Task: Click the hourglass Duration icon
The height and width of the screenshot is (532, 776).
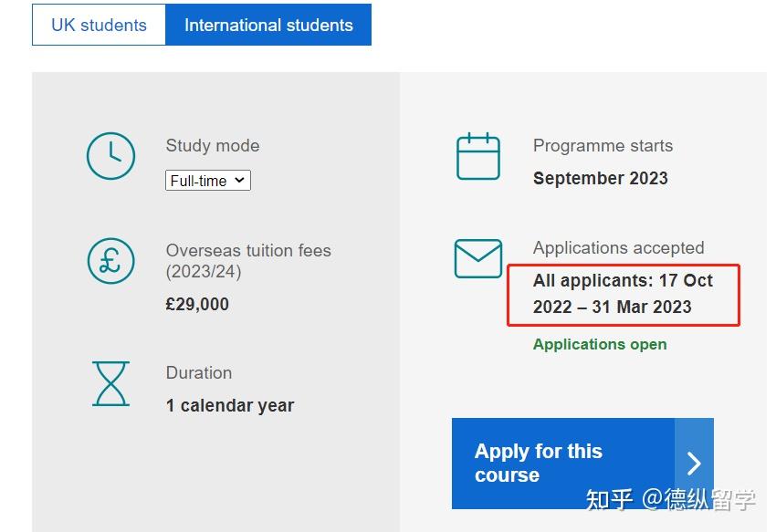Action: [x=110, y=384]
